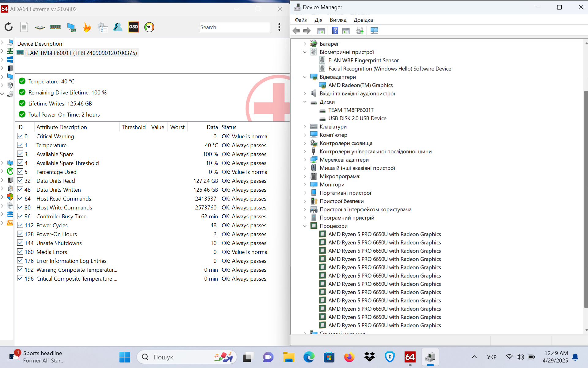Expand the Клавіатури category

pos(305,127)
